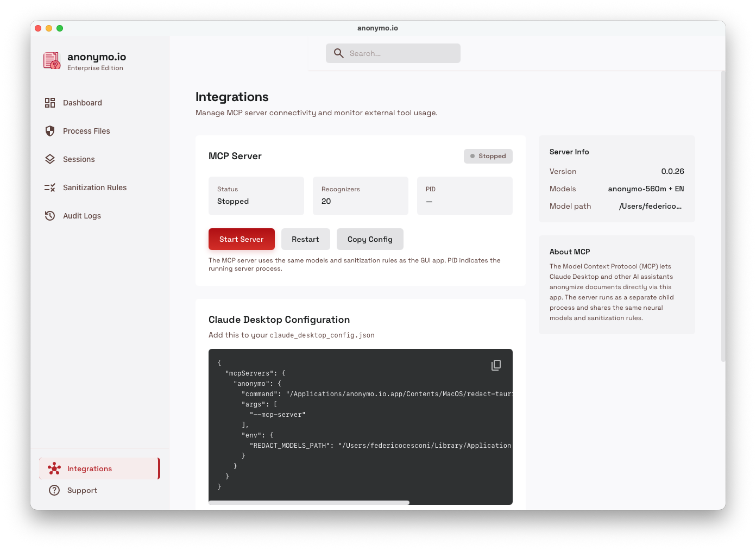
Task: Click the "command" line in code block
Action: [x=377, y=394]
